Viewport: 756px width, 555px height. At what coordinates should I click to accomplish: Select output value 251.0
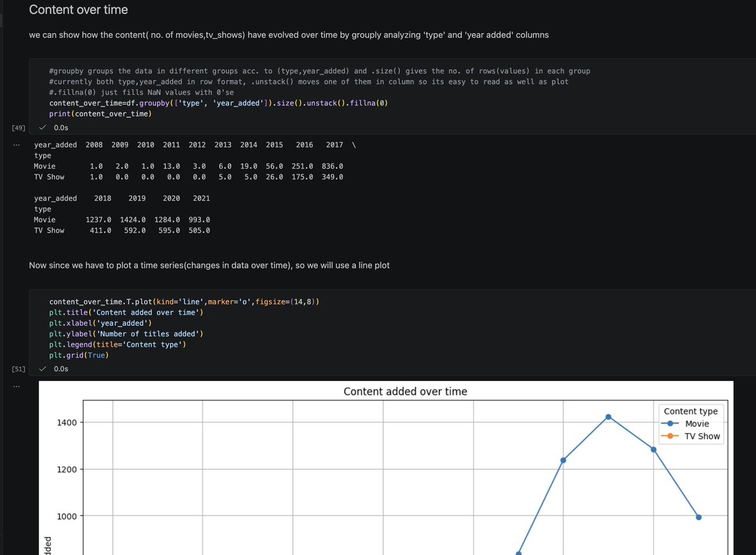302,166
